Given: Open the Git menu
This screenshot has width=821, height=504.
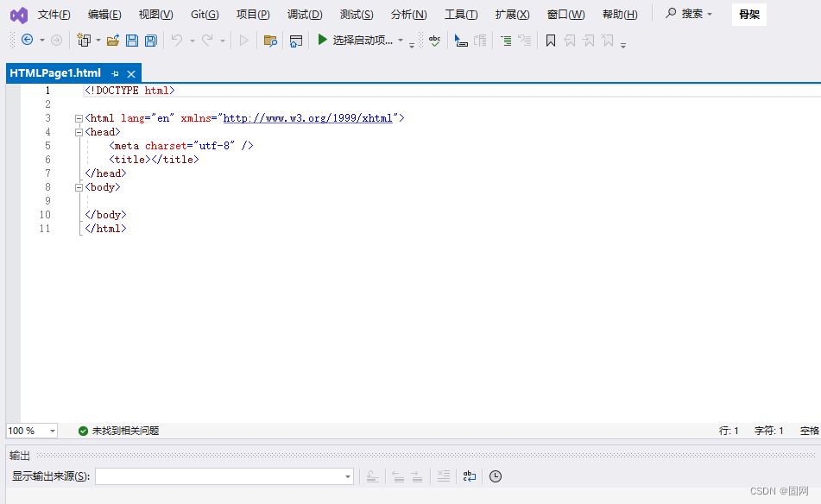Looking at the screenshot, I should [204, 14].
